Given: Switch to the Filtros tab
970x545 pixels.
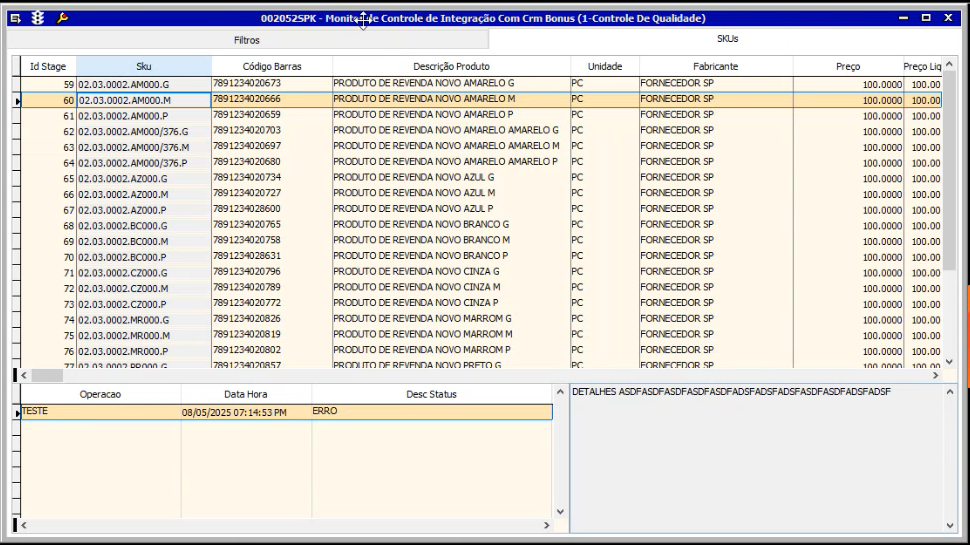Looking at the screenshot, I should click(x=247, y=40).
